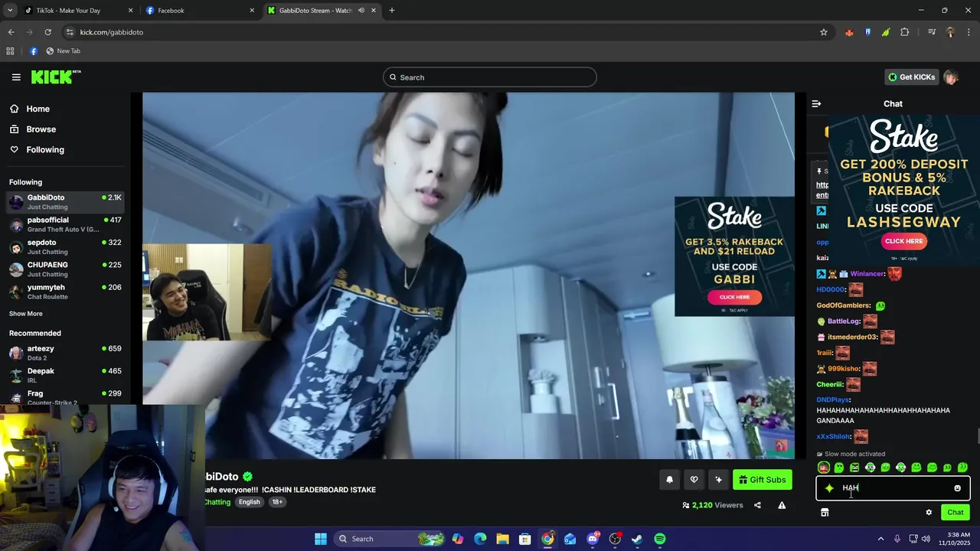The height and width of the screenshot is (551, 980).
Task: Collapse the chat panel arrow icon
Action: point(816,103)
